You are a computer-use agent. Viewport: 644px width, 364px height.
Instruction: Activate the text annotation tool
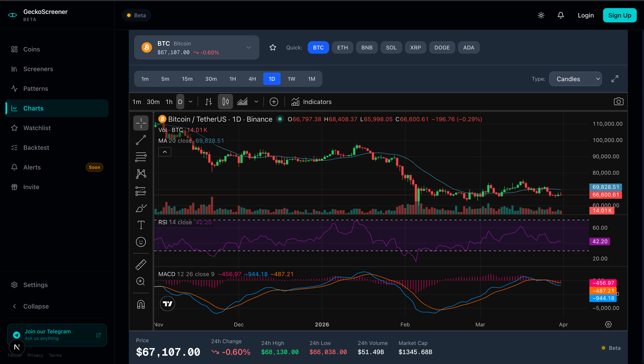(141, 225)
